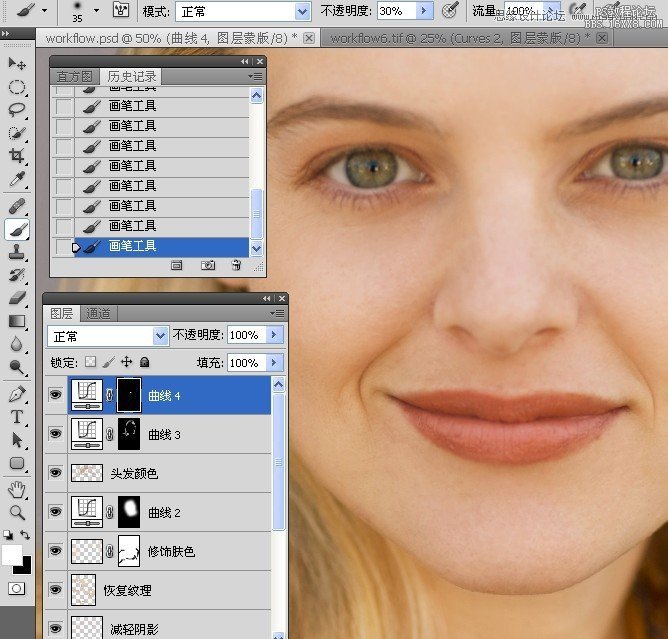Select the Move tool
The height and width of the screenshot is (639, 668).
point(17,64)
